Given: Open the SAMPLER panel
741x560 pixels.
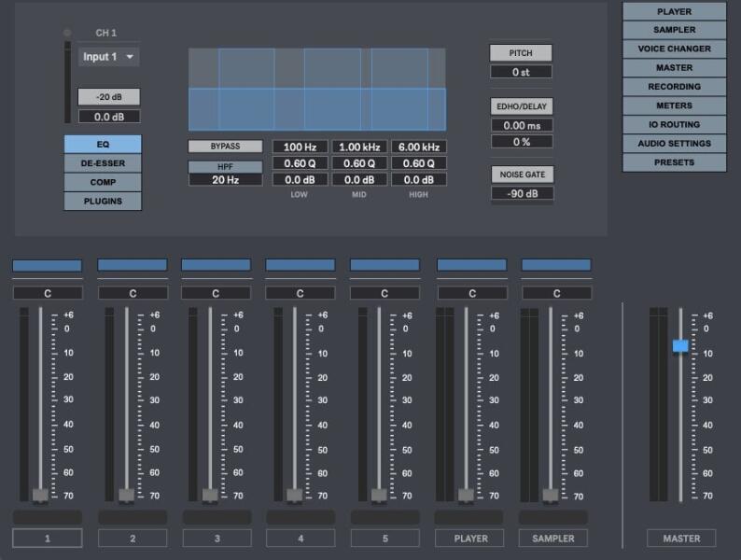Looking at the screenshot, I should point(675,30).
